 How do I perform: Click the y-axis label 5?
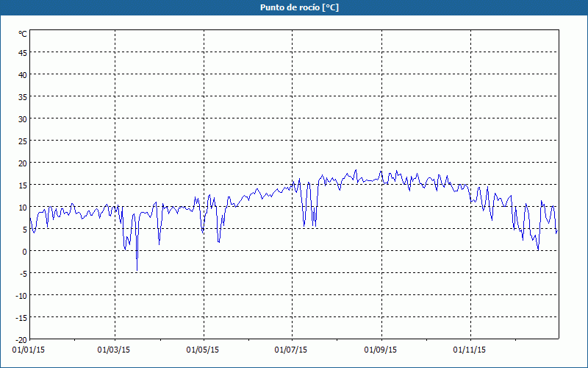click(25, 230)
